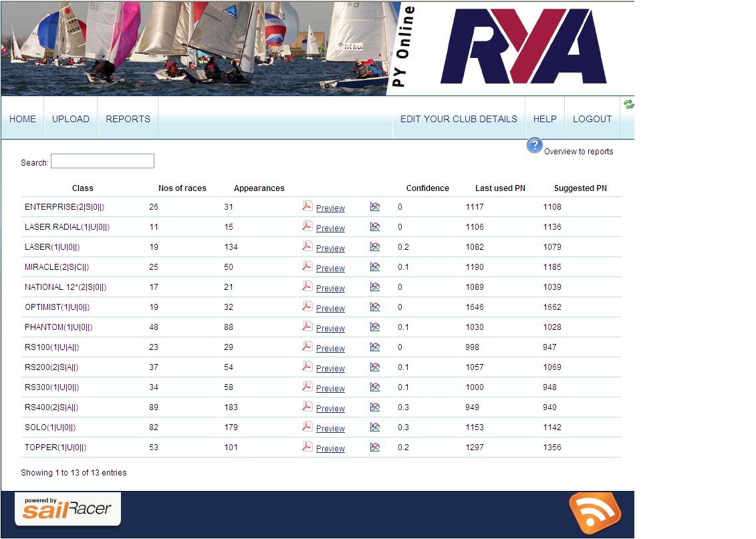The height and width of the screenshot is (539, 756).
Task: Open PDF icon for RS100 row
Action: click(307, 347)
